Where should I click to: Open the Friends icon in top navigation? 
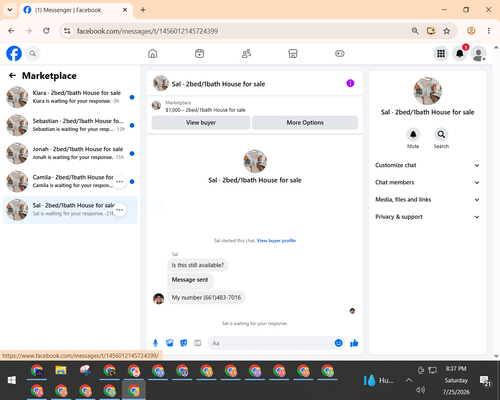coord(246,53)
